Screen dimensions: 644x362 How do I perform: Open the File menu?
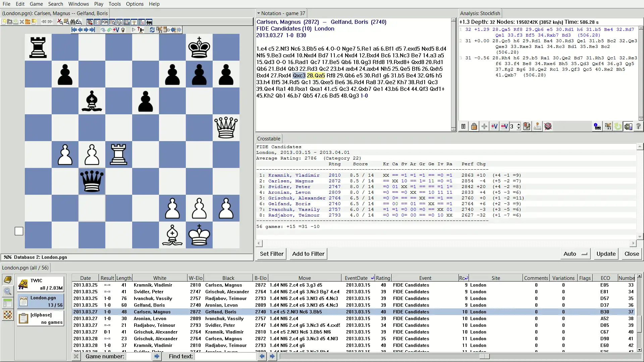(x=7, y=4)
